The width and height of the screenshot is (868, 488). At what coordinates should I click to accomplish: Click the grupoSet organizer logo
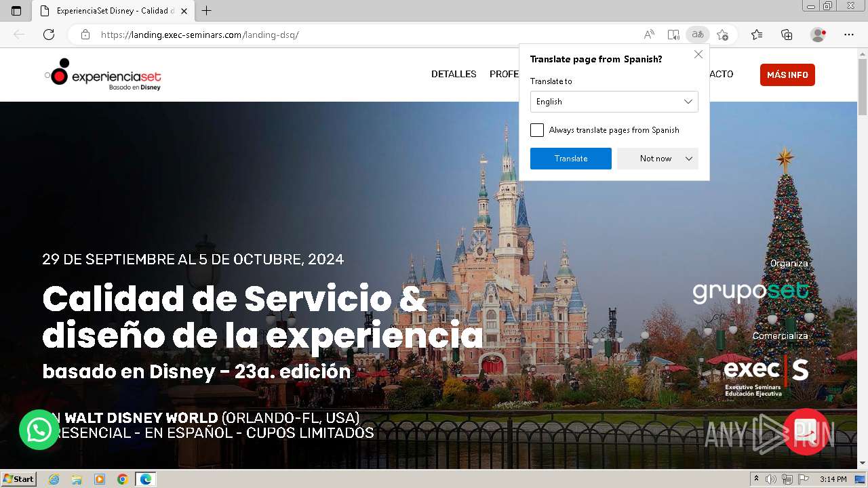click(x=751, y=291)
